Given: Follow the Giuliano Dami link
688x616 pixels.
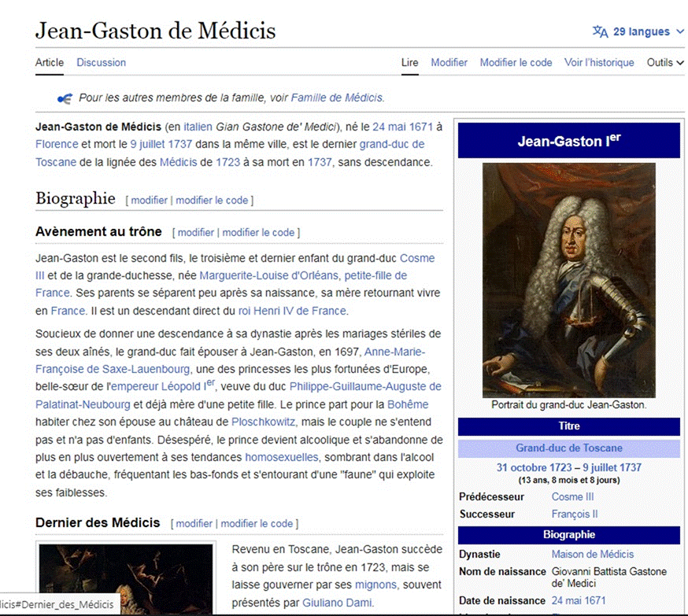Looking at the screenshot, I should point(337,603).
